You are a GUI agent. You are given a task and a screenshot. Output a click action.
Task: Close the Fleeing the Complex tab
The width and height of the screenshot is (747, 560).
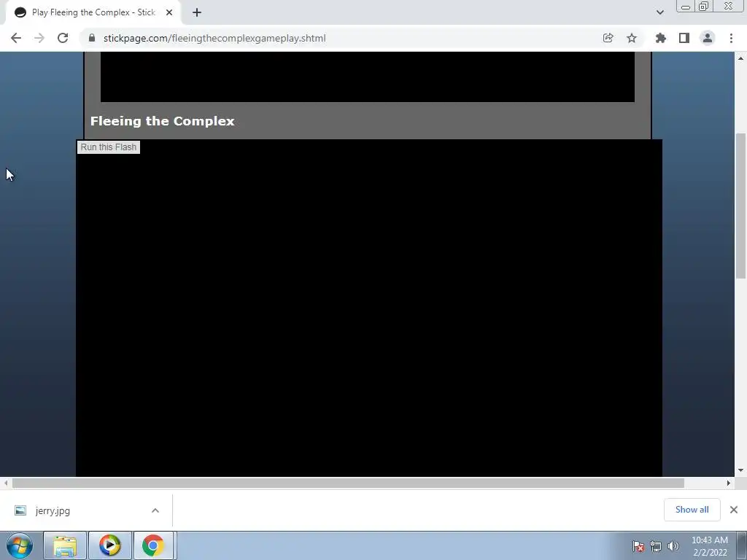coord(169,12)
